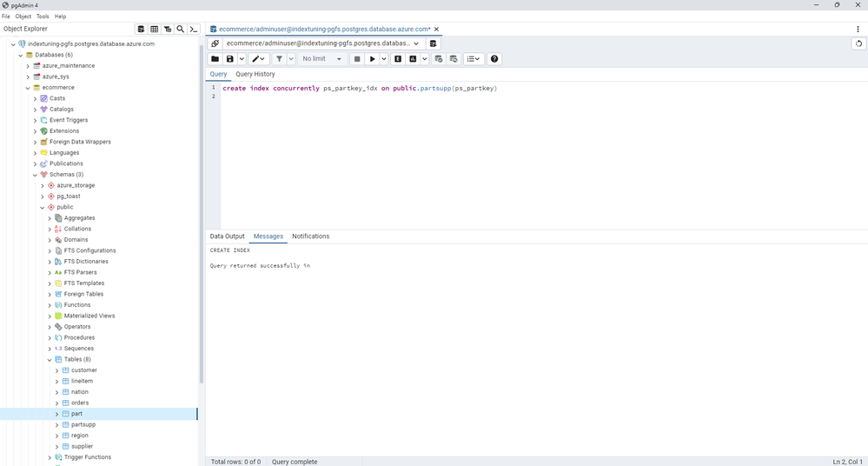Switch to the Notifications tab
The image size is (868, 466).
tap(310, 236)
